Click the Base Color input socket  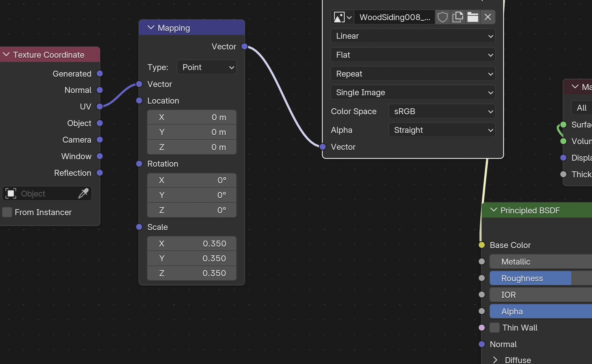[482, 245]
